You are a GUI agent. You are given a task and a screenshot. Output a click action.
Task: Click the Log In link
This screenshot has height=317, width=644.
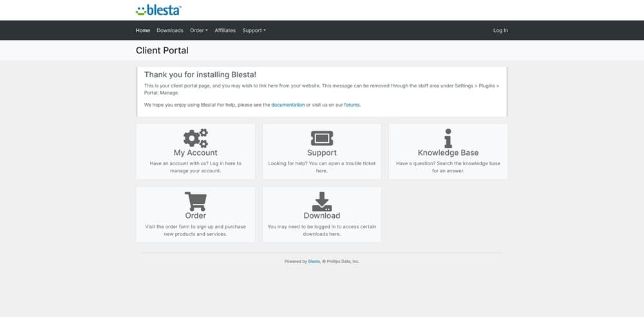point(500,30)
